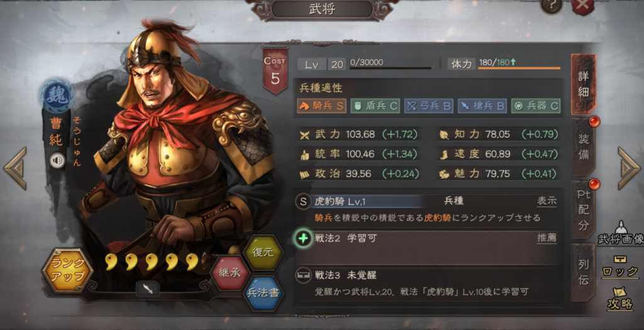Open the 攻略 strategy guide icon
644x330 pixels.
(x=620, y=298)
